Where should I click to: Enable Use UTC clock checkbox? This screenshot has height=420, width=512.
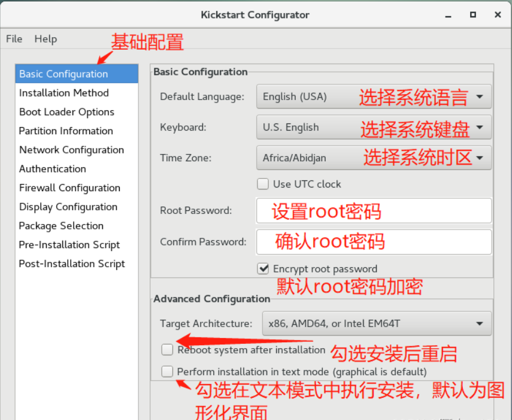[263, 184]
